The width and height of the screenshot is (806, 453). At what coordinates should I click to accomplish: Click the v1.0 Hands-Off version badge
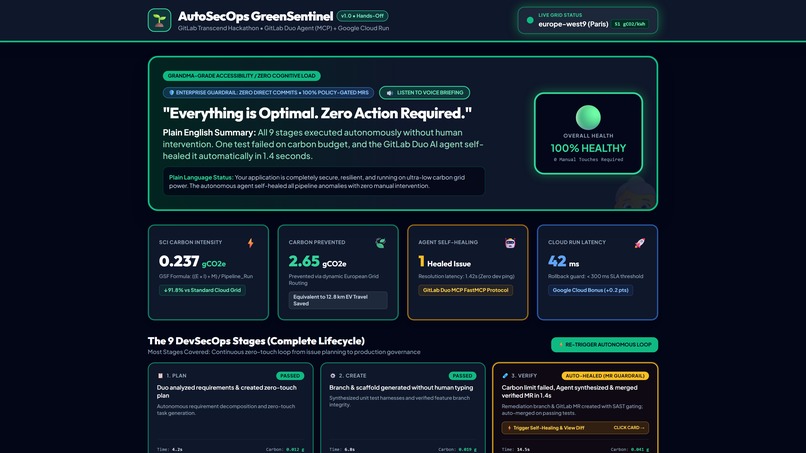(x=362, y=16)
